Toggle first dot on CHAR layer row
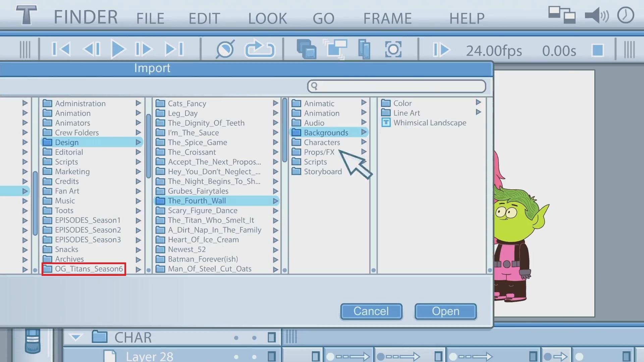This screenshot has height=362, width=644. (x=236, y=338)
